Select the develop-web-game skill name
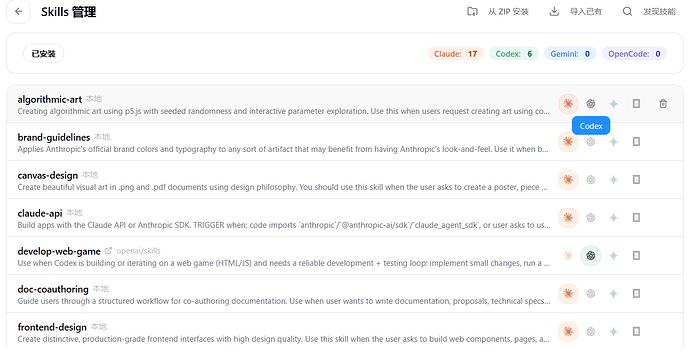This screenshot has width=690, height=360. pos(59,251)
